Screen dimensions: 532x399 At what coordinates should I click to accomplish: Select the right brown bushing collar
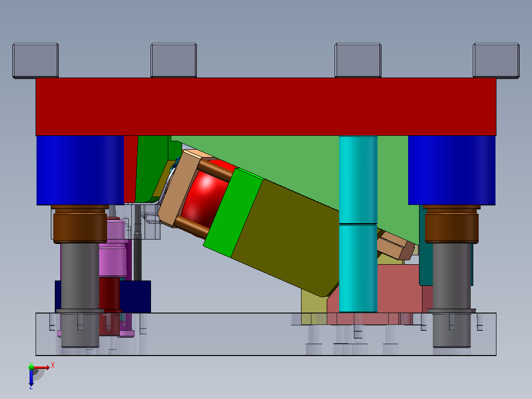tap(452, 224)
